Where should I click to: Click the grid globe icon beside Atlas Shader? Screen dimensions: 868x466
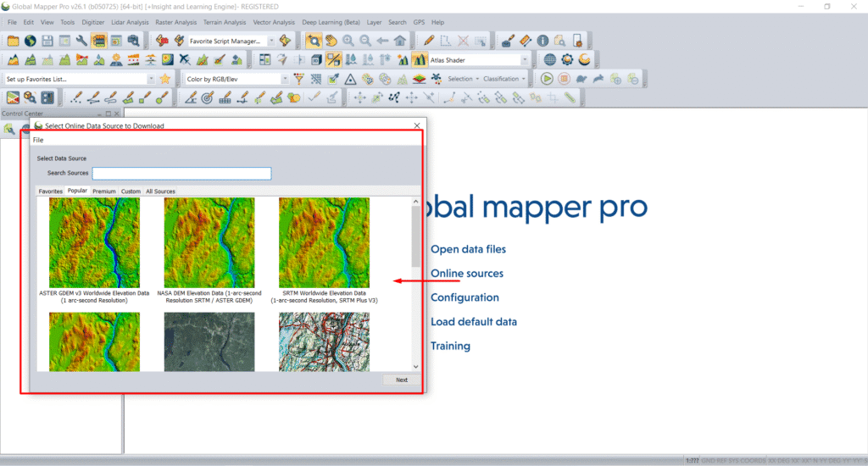tap(549, 60)
